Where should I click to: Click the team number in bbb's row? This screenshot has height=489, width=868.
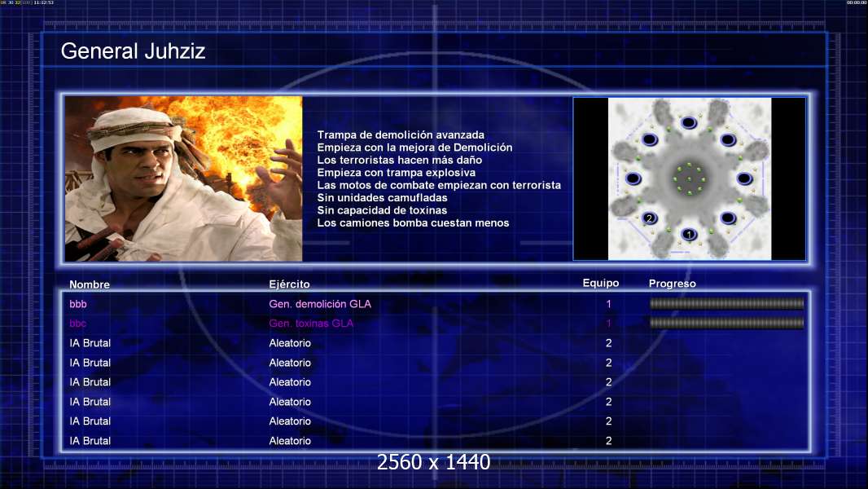coord(608,304)
